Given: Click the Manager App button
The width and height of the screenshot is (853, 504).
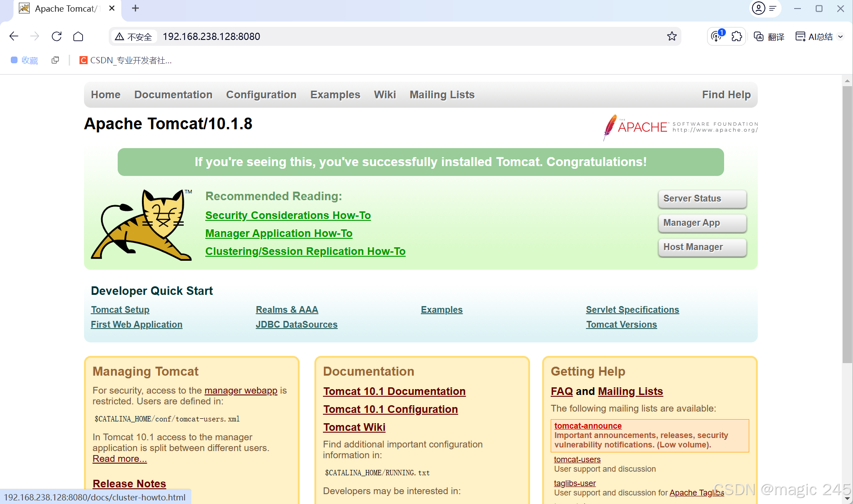Looking at the screenshot, I should [x=702, y=223].
